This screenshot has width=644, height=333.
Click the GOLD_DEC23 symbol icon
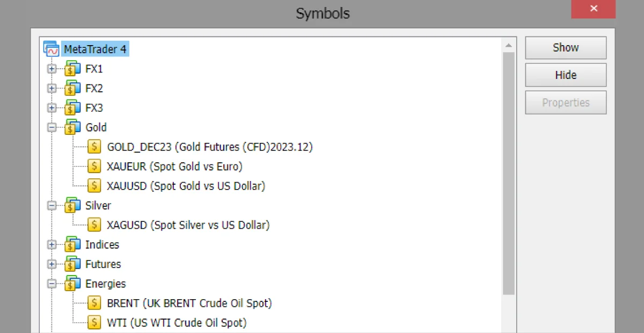tap(94, 146)
